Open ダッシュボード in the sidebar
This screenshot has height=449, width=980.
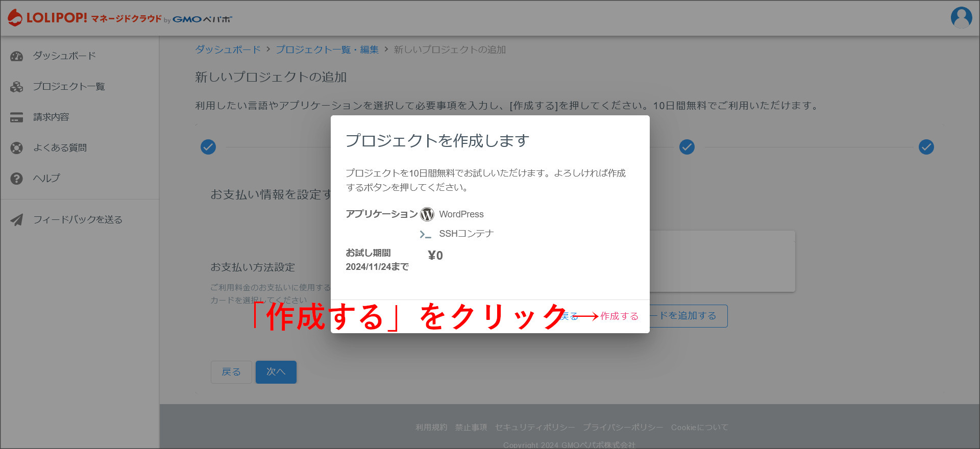pyautogui.click(x=64, y=56)
